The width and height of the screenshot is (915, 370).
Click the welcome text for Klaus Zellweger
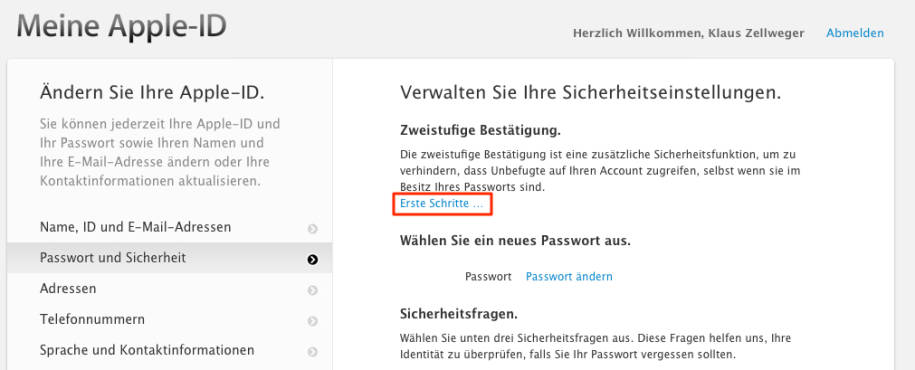689,33
